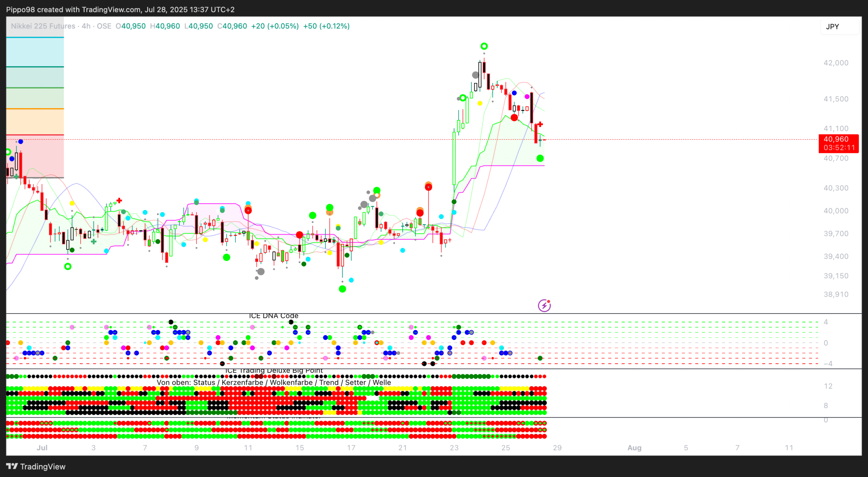Image resolution: width=868 pixels, height=477 pixels.
Task: Click the red plus marker above the latest candle
Action: pos(540,124)
